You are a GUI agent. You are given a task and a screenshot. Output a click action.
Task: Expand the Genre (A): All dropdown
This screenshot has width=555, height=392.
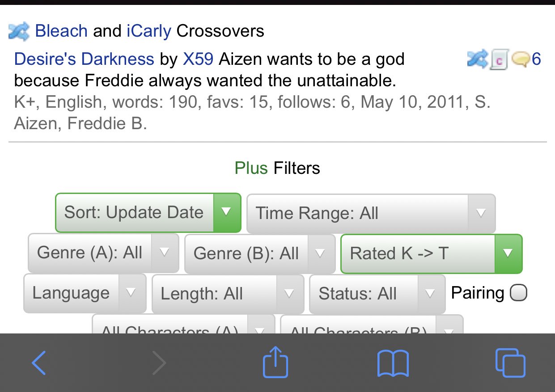[x=103, y=253]
